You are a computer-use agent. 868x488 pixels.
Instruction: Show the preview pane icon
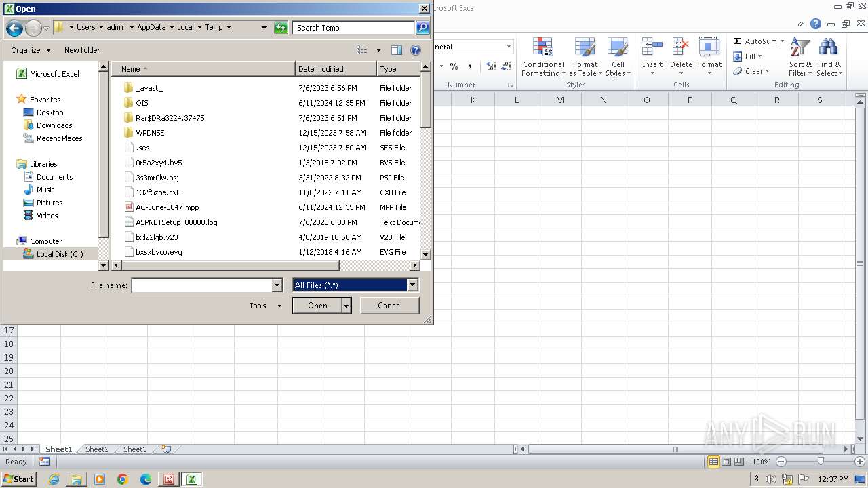click(x=397, y=50)
